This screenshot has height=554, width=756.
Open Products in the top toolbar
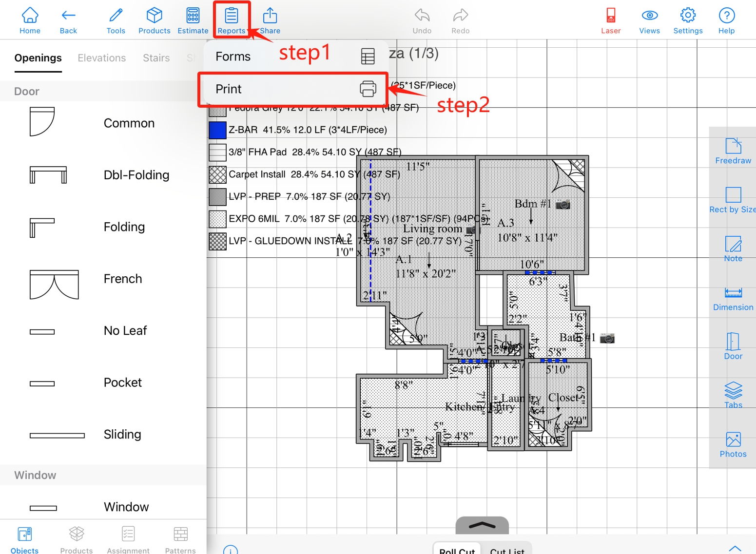click(x=154, y=21)
